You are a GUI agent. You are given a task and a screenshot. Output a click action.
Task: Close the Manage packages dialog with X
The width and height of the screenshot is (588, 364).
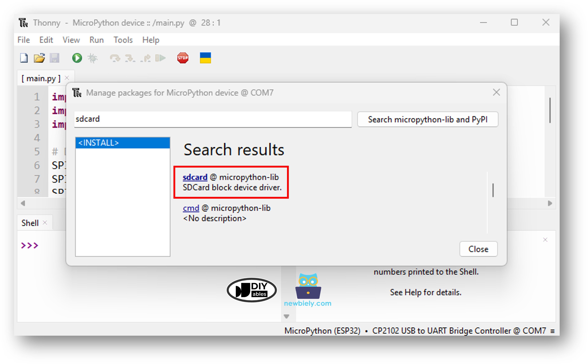click(x=496, y=92)
